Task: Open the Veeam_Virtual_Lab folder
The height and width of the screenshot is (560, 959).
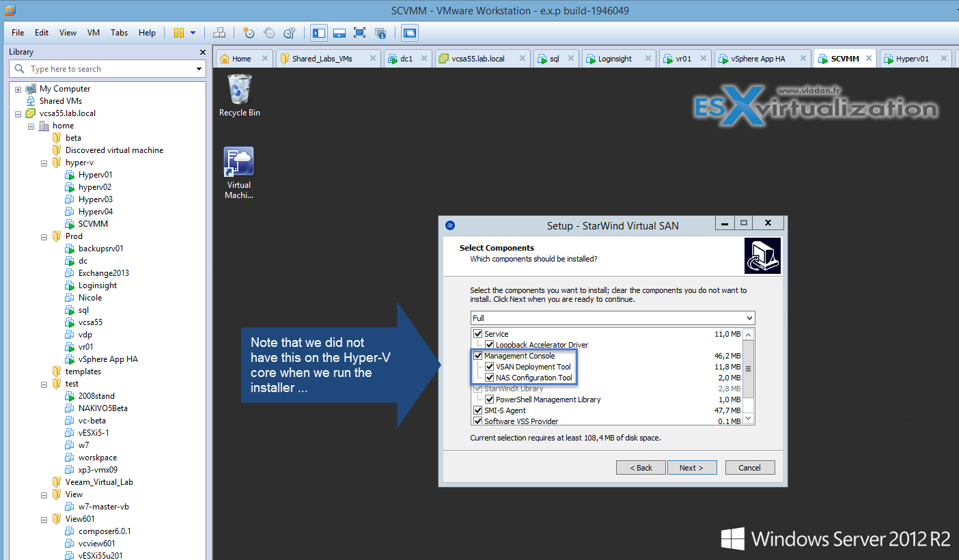Action: 99,482
